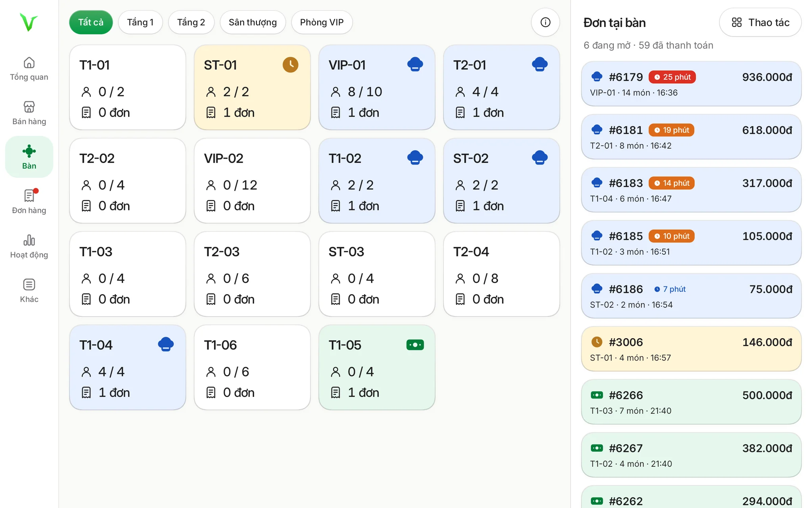Viewport: 812px width, 508px height.
Task: Click the clock icon on order #3006
Action: tap(597, 342)
